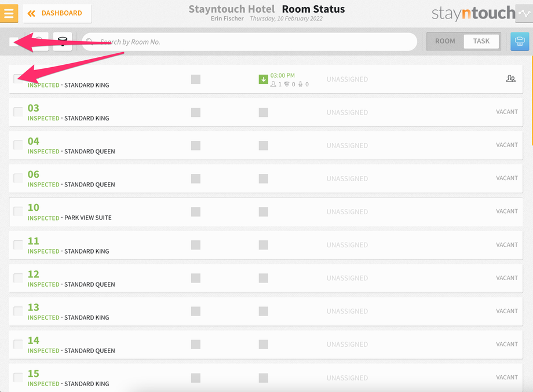Click the Erin Fischer user name
533x392 pixels.
[227, 19]
